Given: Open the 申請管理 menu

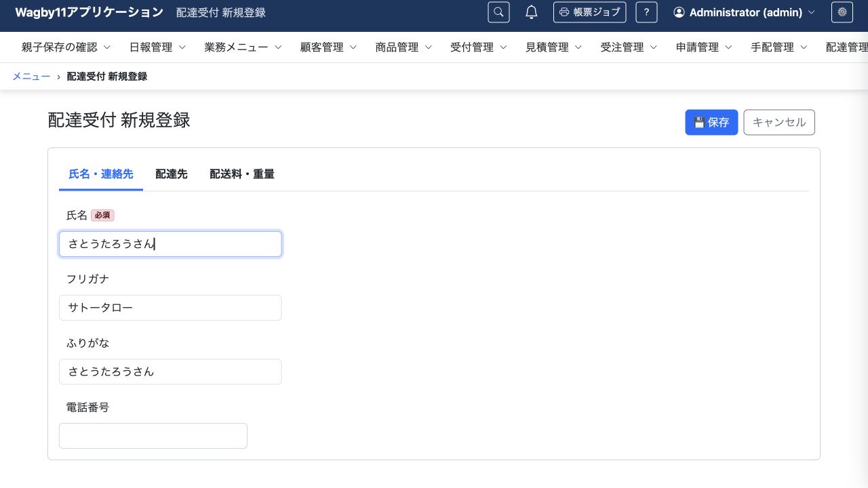Looking at the screenshot, I should coord(704,47).
